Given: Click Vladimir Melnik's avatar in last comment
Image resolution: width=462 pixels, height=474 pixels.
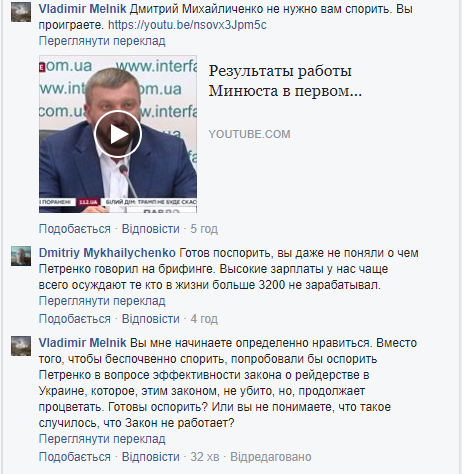Looking at the screenshot, I should pos(21,346).
